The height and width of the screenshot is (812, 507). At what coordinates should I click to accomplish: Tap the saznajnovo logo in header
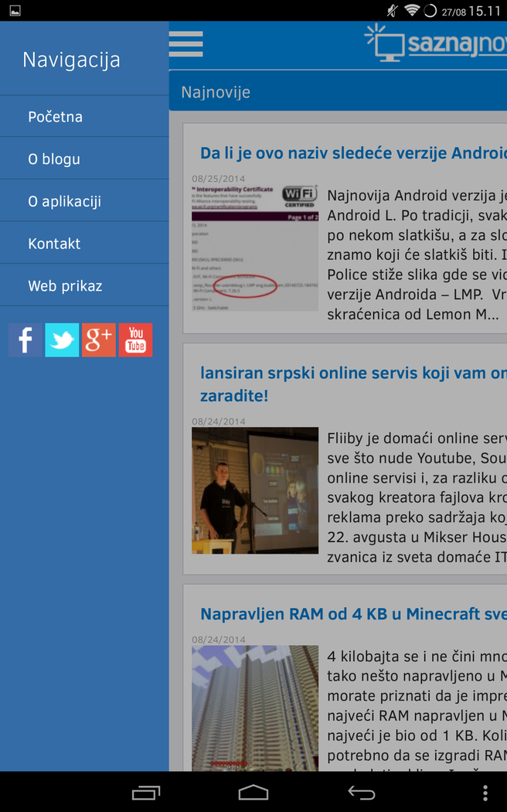(x=437, y=43)
